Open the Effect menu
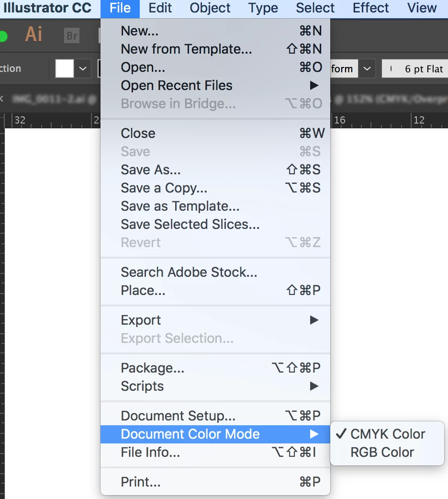The height and width of the screenshot is (499, 448). click(x=370, y=8)
